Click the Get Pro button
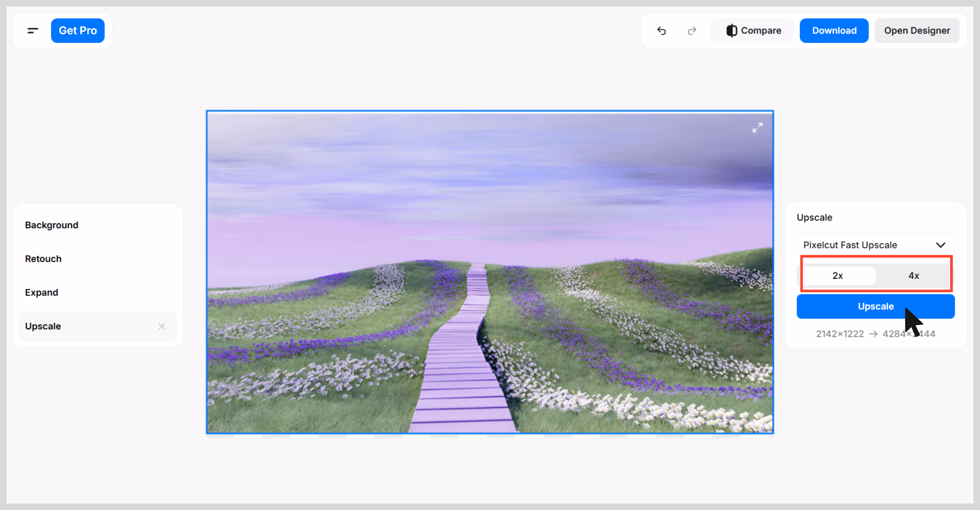The image size is (980, 510). click(78, 30)
